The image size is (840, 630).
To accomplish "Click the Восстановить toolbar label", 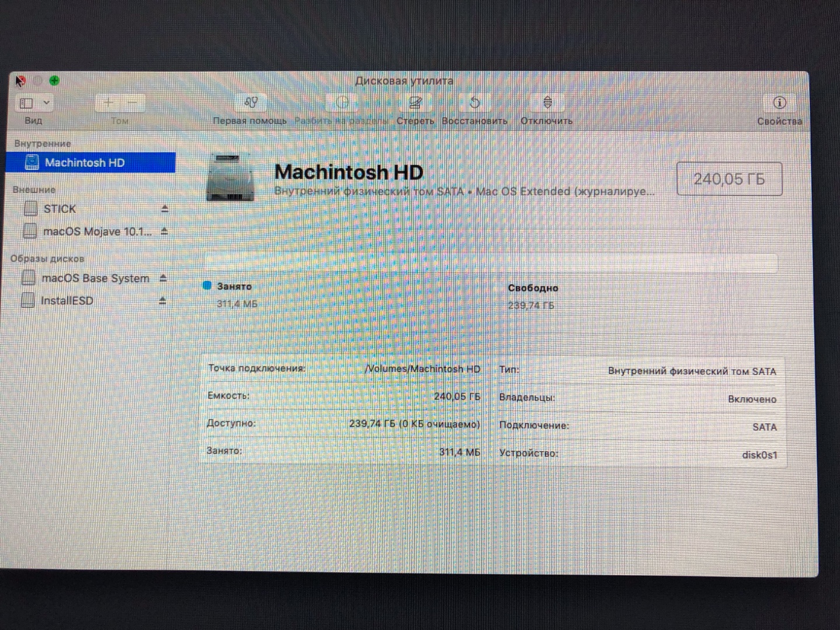I will (474, 121).
